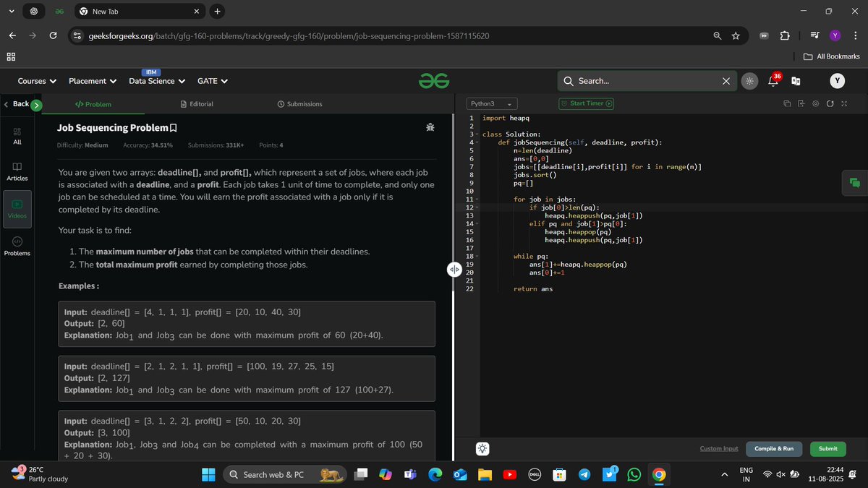Screen dimensions: 868x488
Task: Click the Accuracy: 34.51% text
Action: coord(148,145)
